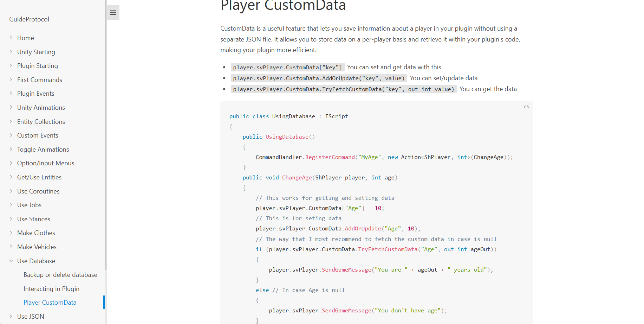Click the cs language label on code block
Image resolution: width=644 pixels, height=324 pixels.
pyautogui.click(x=526, y=107)
